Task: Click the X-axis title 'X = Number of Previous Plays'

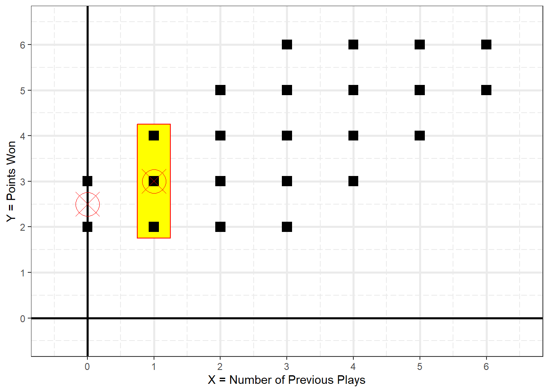Action: (287, 380)
